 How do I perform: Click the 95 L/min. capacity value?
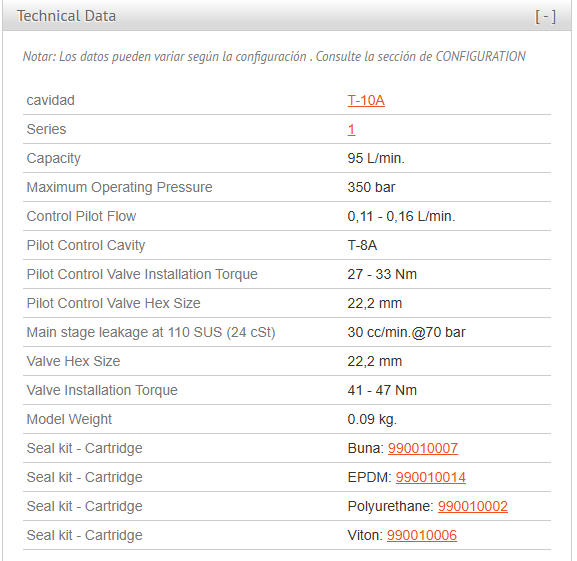coord(376,159)
